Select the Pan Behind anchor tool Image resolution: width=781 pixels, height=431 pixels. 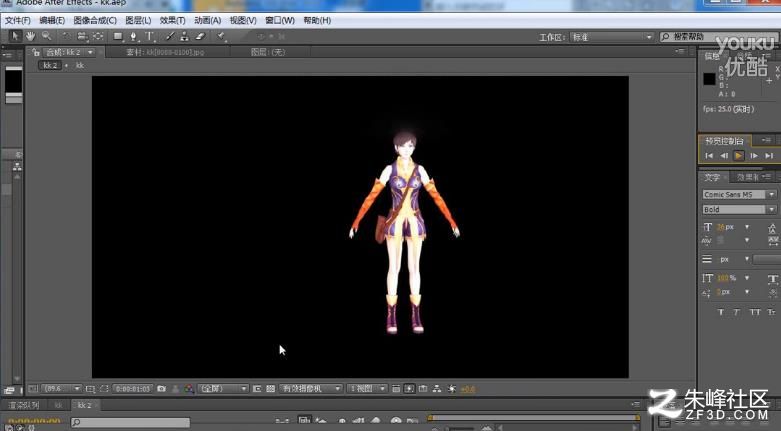point(98,36)
